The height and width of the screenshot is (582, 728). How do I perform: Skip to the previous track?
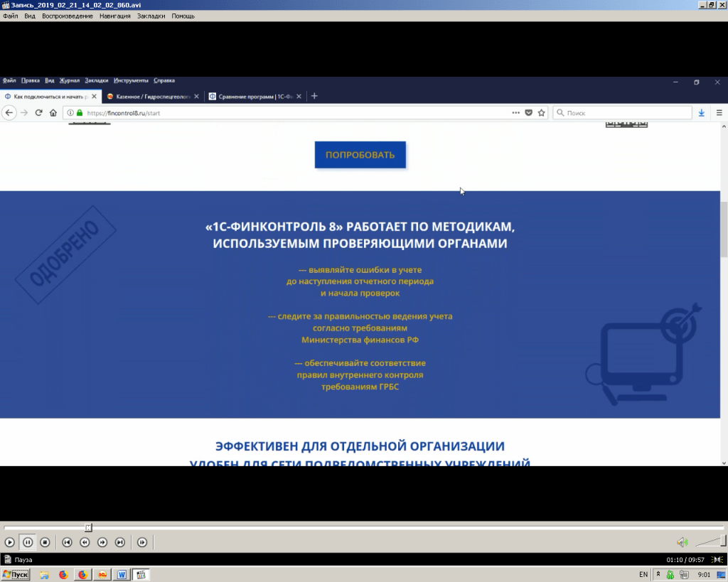[x=67, y=542]
